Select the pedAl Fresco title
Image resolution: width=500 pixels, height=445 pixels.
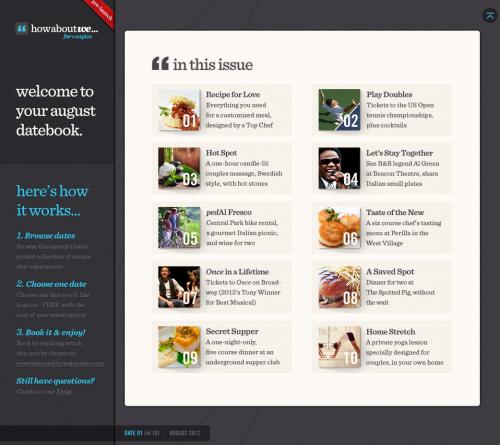(229, 212)
